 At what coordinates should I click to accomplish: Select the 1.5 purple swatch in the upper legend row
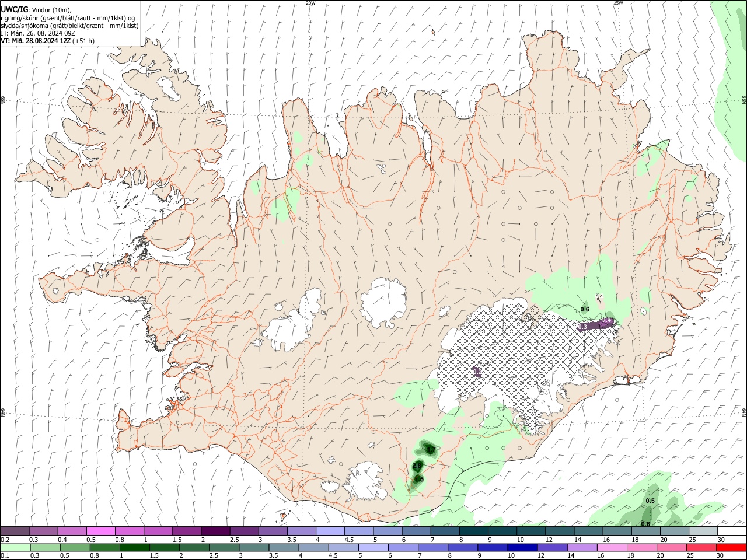pos(186,531)
